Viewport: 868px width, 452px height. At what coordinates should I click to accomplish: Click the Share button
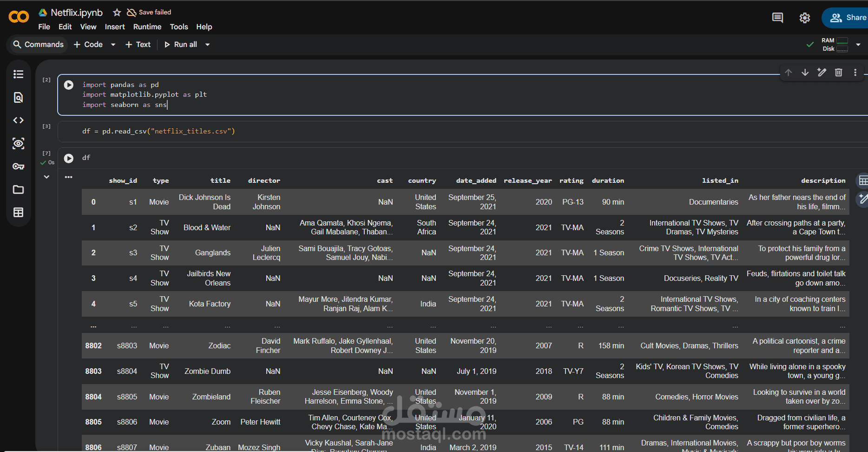pyautogui.click(x=846, y=18)
